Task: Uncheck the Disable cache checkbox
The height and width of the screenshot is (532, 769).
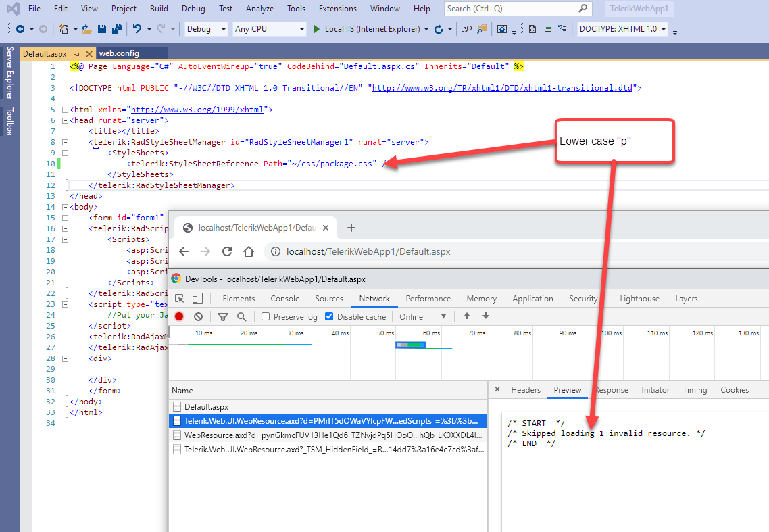Action: click(329, 316)
